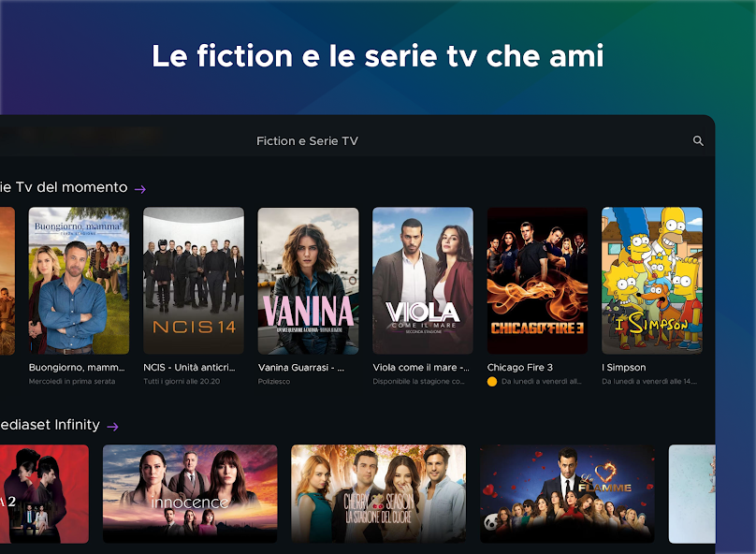The height and width of the screenshot is (554, 756).
Task: Open Viola come il mare poster
Action: pyautogui.click(x=423, y=281)
